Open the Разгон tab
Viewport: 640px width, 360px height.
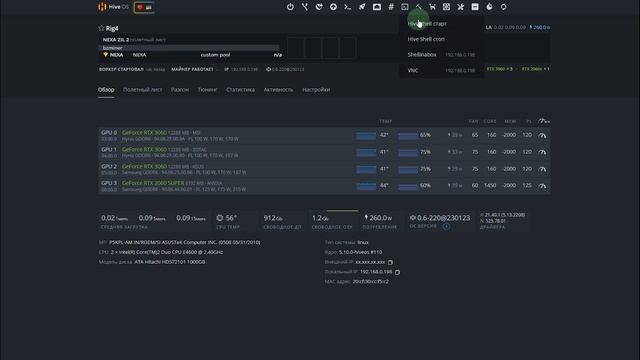tap(180, 89)
